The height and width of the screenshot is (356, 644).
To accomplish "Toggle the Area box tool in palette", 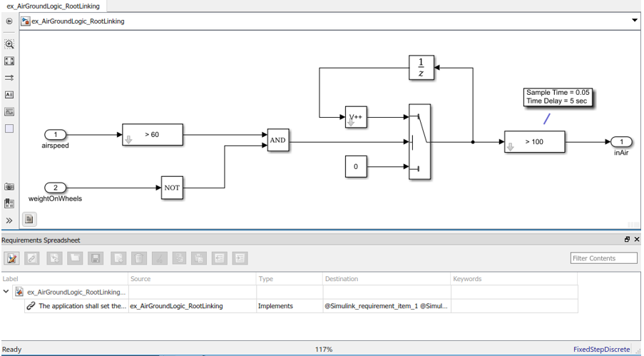I will [x=9, y=129].
